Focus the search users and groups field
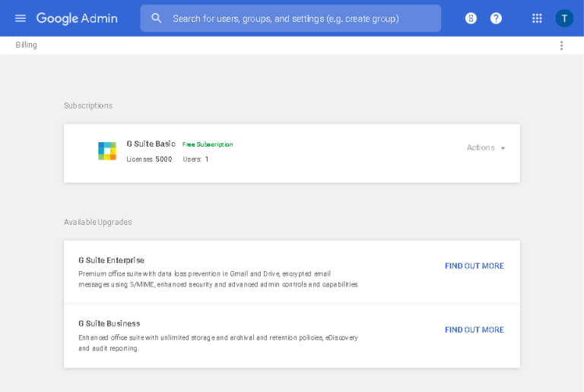Viewport: 584px width, 392px height. click(x=290, y=18)
